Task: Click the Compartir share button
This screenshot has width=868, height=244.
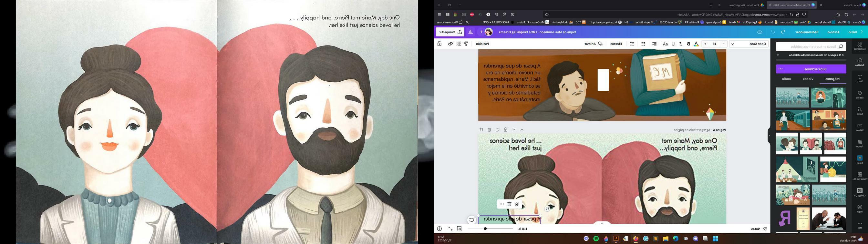Action: click(x=450, y=32)
